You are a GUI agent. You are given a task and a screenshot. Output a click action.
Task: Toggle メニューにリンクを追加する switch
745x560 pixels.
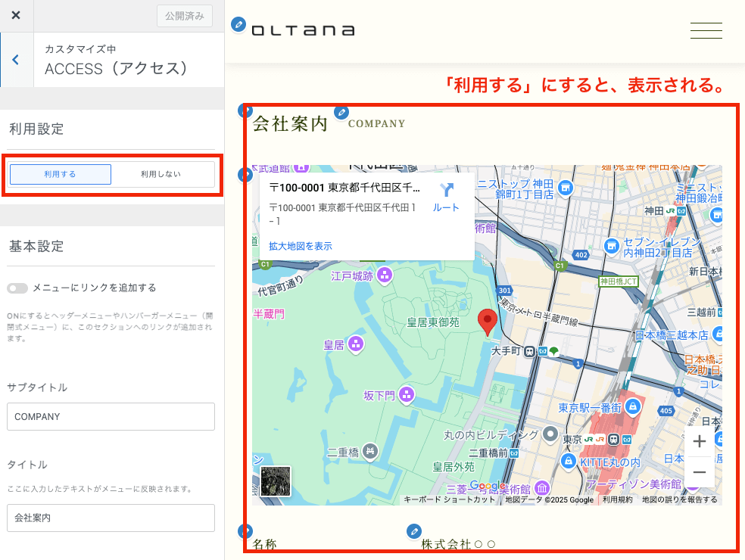(x=17, y=288)
